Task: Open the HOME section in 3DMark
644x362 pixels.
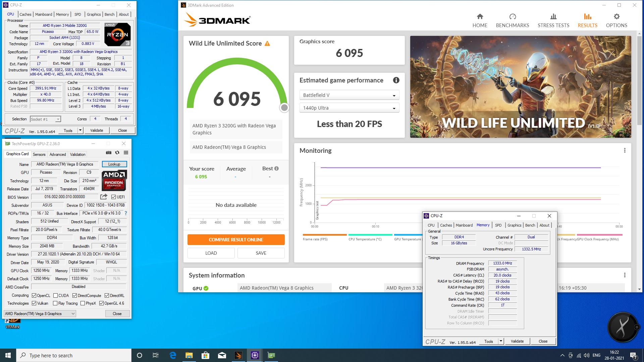Action: point(480,20)
